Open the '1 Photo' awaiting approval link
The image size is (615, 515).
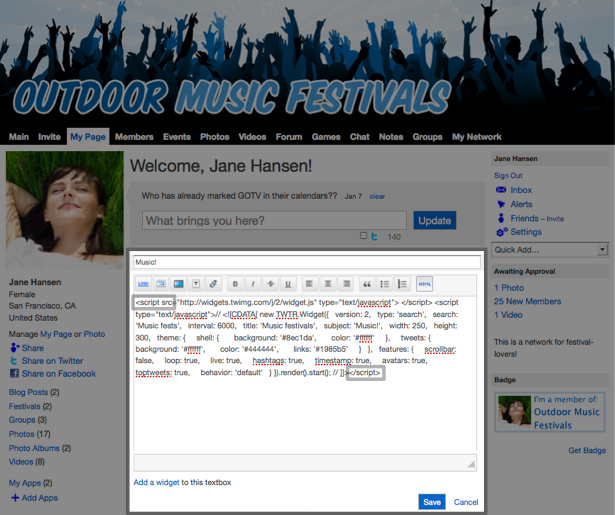[509, 288]
